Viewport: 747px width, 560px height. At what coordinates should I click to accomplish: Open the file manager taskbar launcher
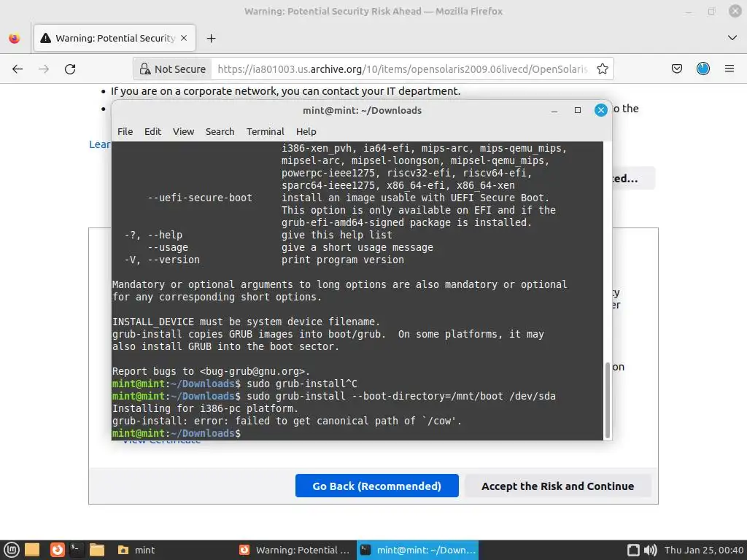point(97,550)
